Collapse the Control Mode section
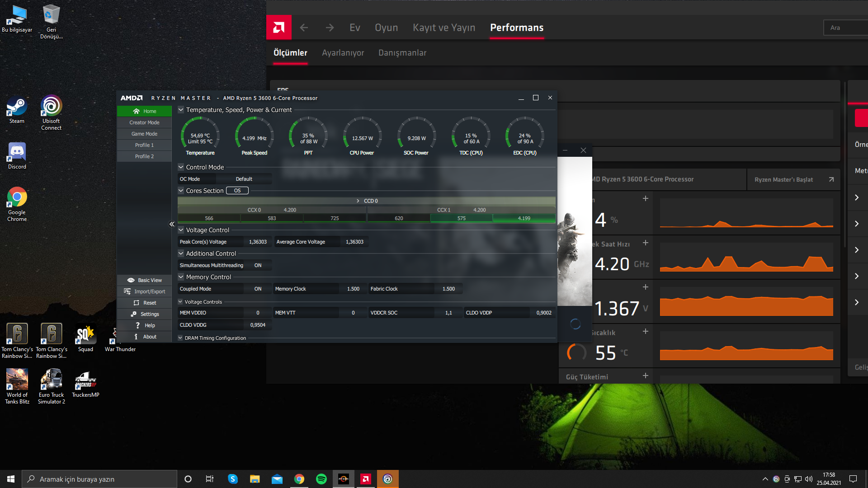This screenshot has height=488, width=868. [x=181, y=167]
